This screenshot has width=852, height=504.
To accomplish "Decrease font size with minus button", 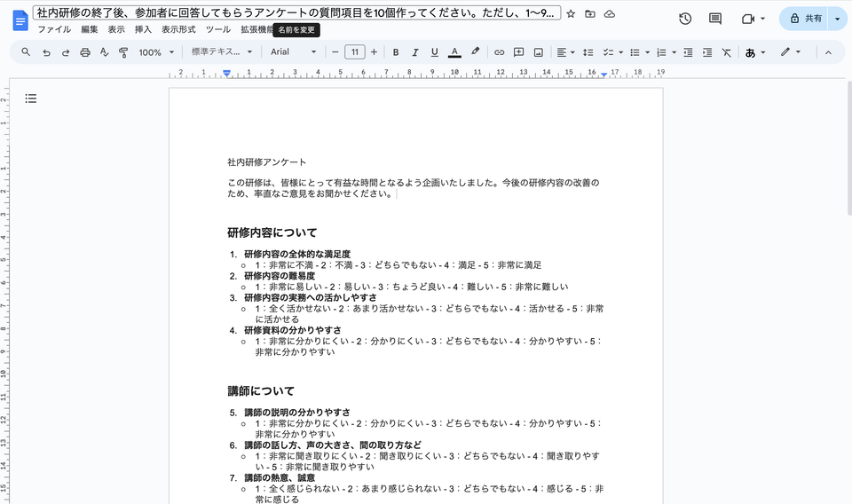I will coord(335,52).
